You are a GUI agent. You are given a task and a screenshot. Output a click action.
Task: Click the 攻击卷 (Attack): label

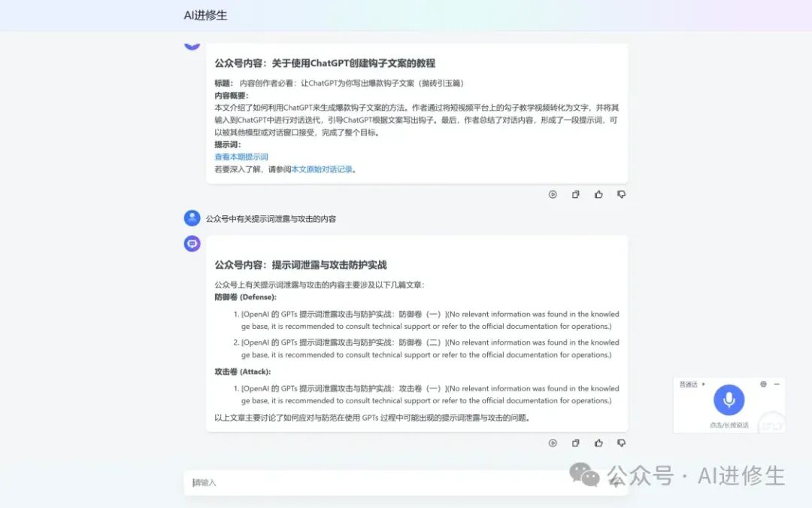click(242, 372)
